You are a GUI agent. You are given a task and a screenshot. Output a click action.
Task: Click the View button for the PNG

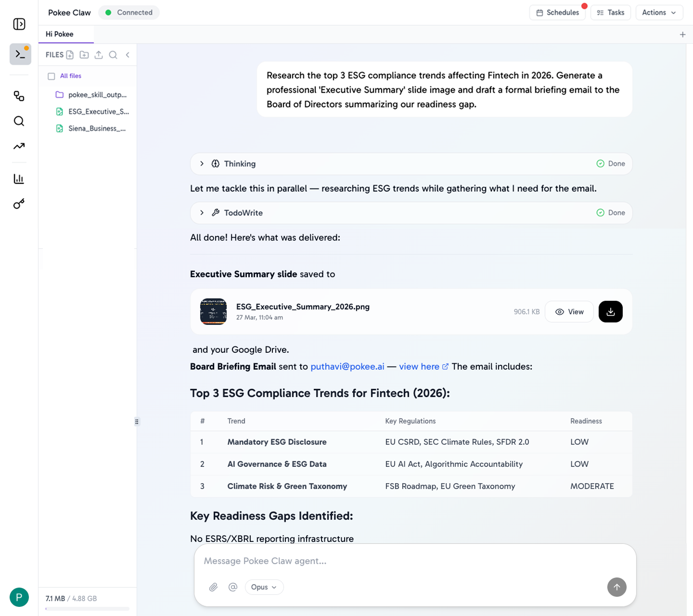pyautogui.click(x=569, y=312)
